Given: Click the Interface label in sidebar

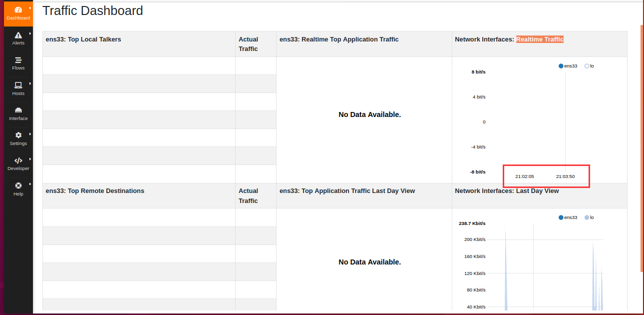Looking at the screenshot, I should 18,118.
